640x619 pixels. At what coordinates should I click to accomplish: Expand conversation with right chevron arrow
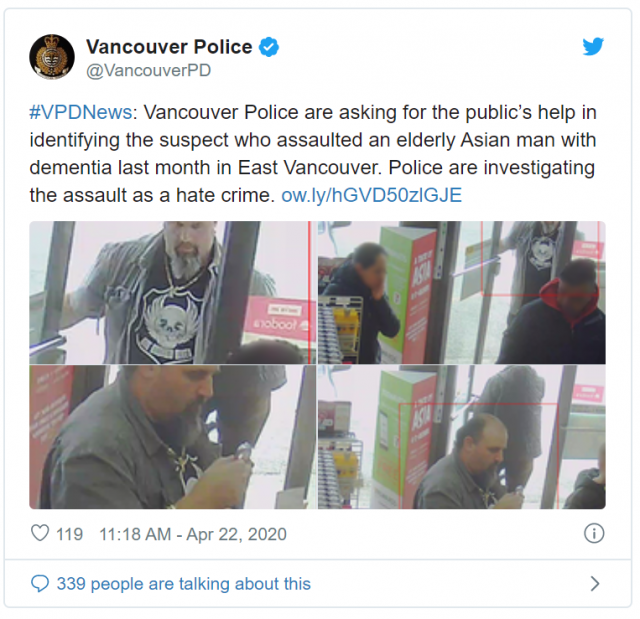[595, 584]
